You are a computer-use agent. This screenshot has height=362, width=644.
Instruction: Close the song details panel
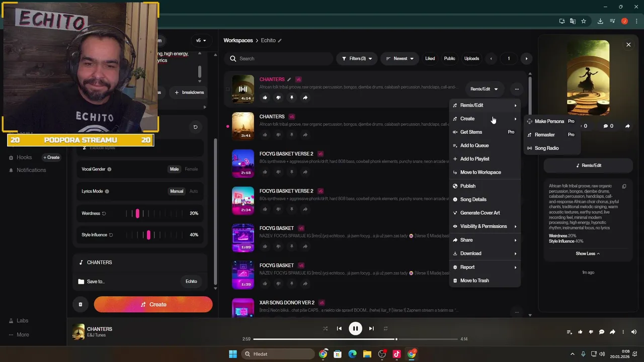(x=628, y=45)
